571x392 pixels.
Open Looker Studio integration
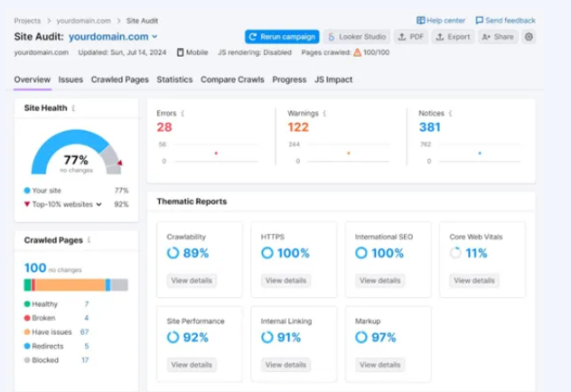tap(357, 37)
